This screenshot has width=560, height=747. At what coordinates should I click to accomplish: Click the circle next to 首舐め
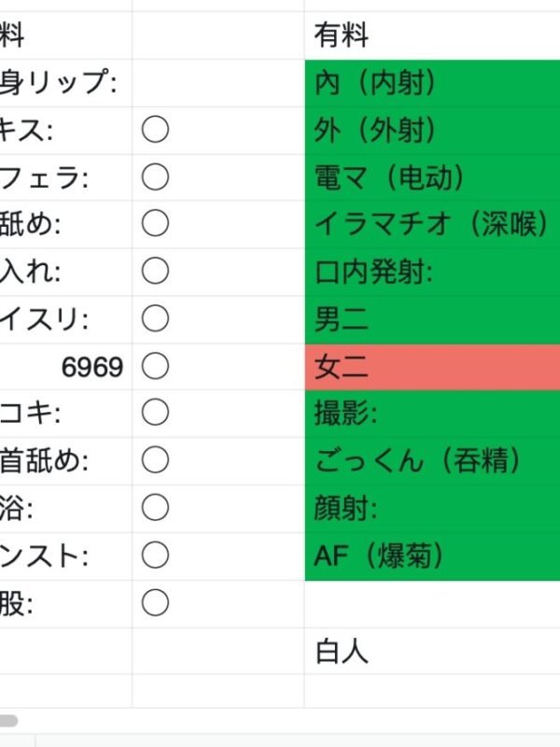tap(155, 461)
